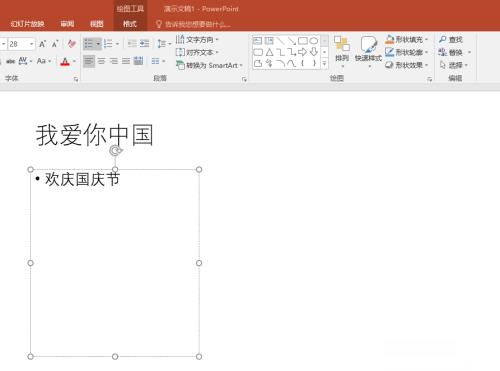Screen dimensions: 500x371
Task: Select the oval shape
Action: [x=314, y=41]
